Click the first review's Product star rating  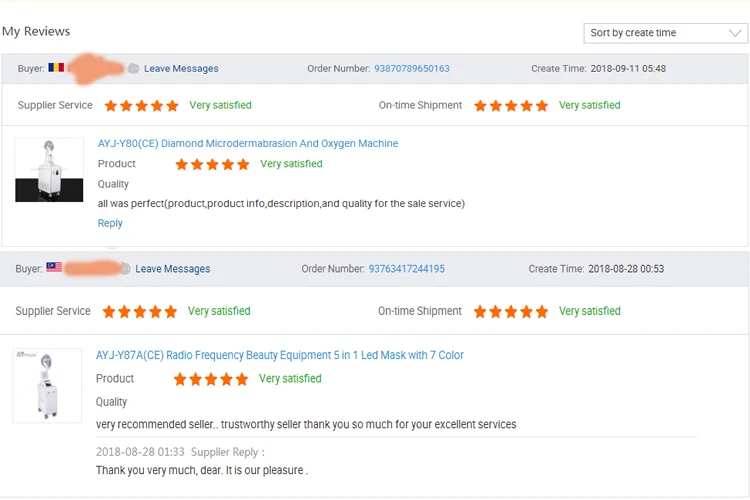(x=212, y=164)
